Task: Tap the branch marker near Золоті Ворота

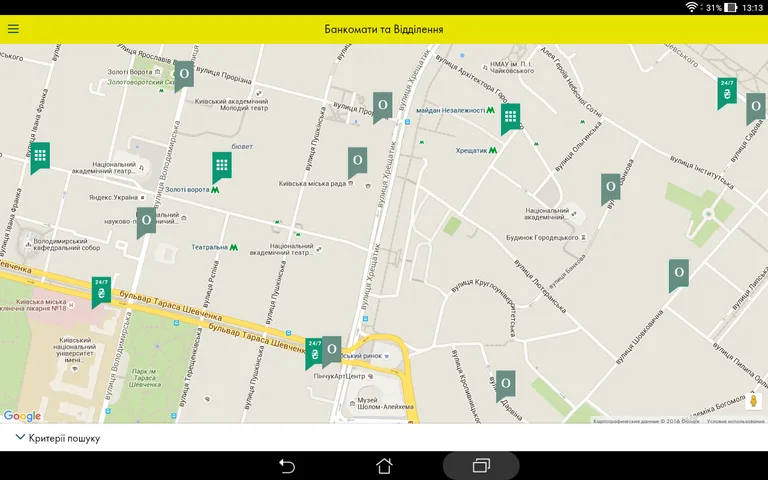Action: [184, 76]
